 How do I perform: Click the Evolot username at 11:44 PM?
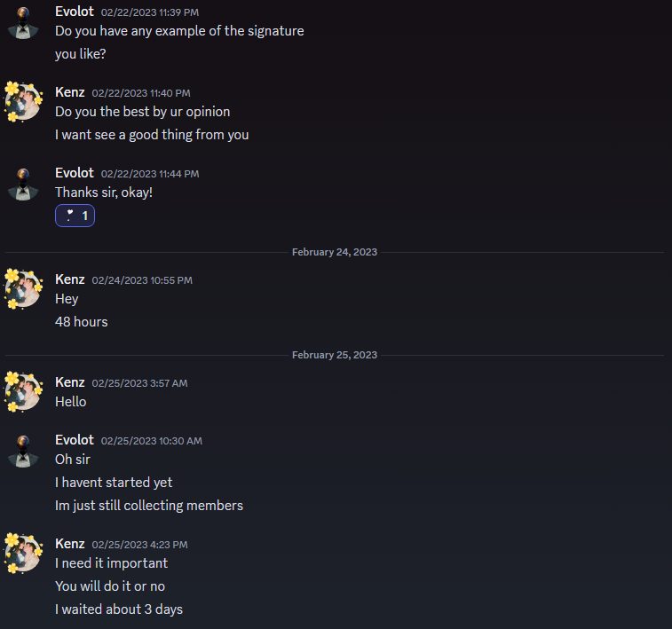tap(75, 173)
